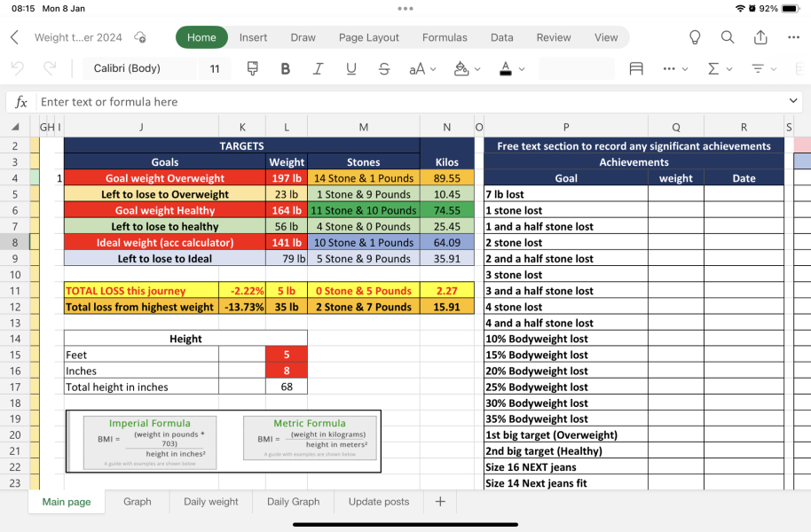Open the AutoSum sigma menu
This screenshot has height=532, width=811.
719,69
